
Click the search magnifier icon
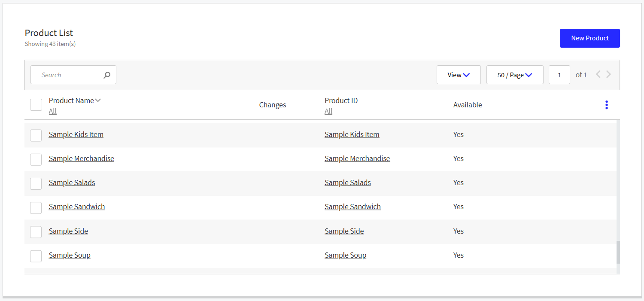pyautogui.click(x=106, y=74)
